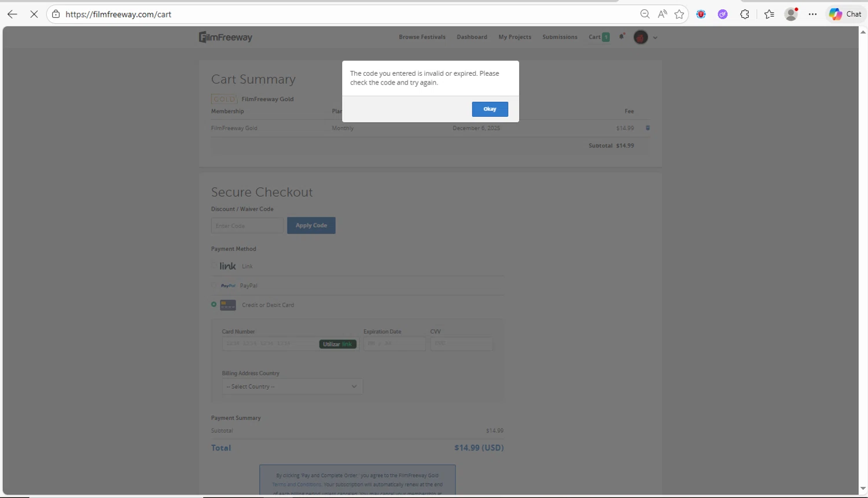868x498 pixels.
Task: Click the Link payment logo
Action: pyautogui.click(x=227, y=266)
